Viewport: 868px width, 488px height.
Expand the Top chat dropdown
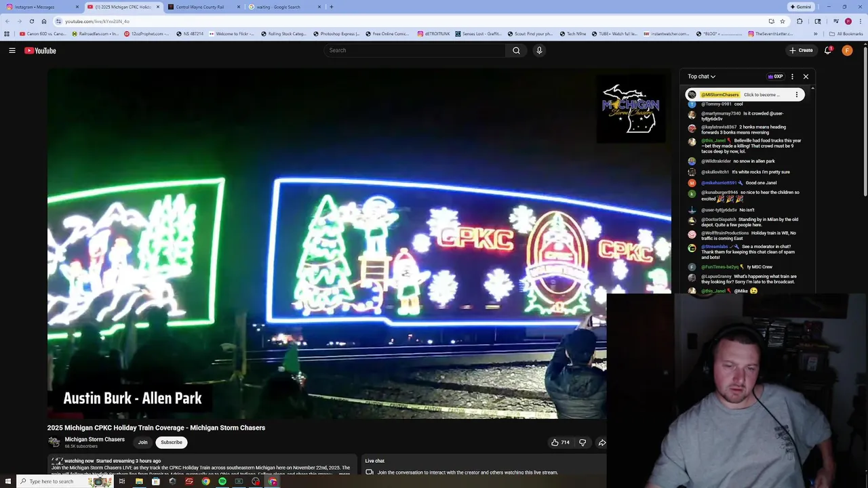coord(701,77)
